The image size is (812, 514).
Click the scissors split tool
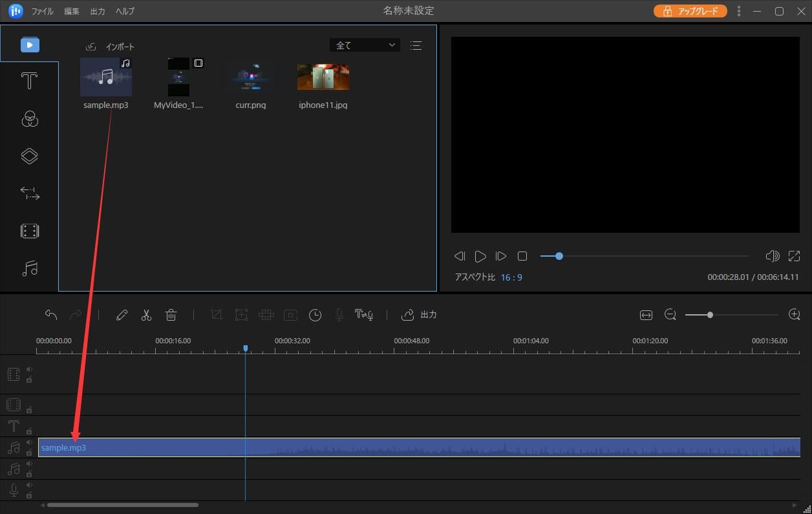[x=146, y=315]
